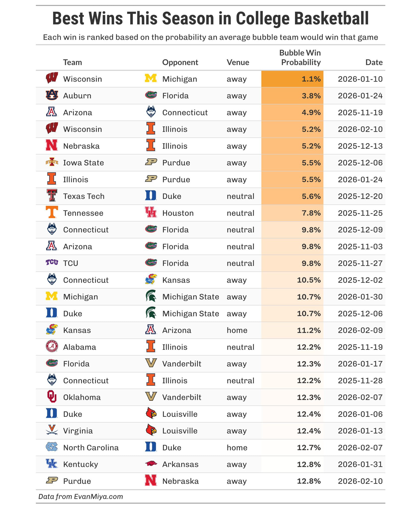Click the Iowa State logo
The width and height of the screenshot is (420, 510).
52,162
